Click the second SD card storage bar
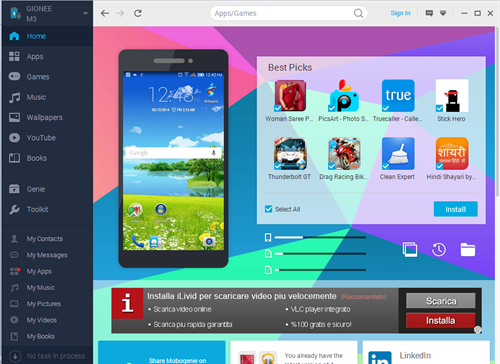The width and height of the screenshot is (500, 364). point(320,270)
